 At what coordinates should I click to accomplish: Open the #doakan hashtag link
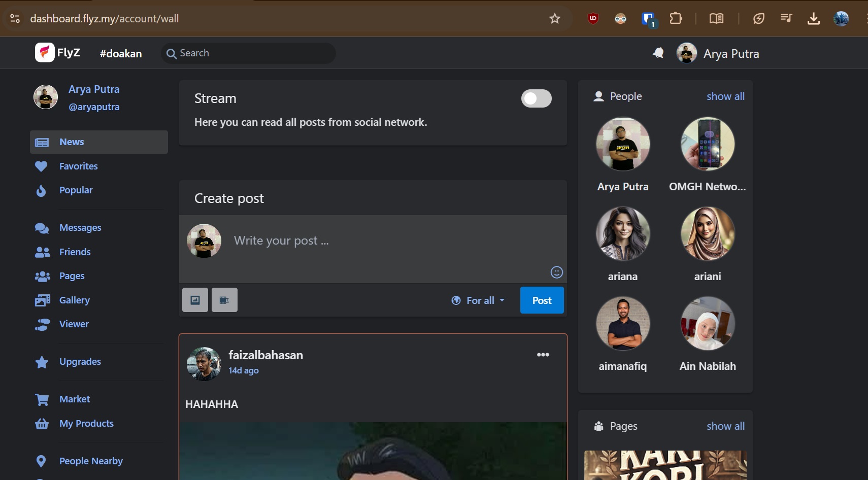(x=121, y=53)
